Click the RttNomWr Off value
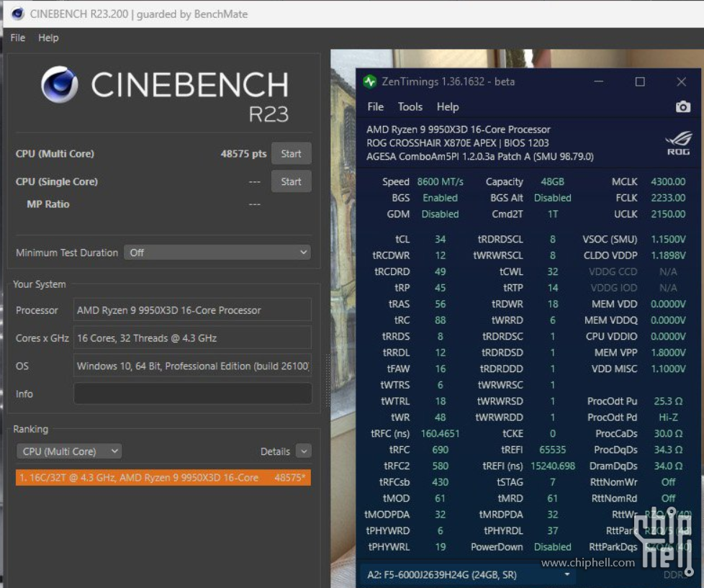The height and width of the screenshot is (588, 704). click(668, 482)
